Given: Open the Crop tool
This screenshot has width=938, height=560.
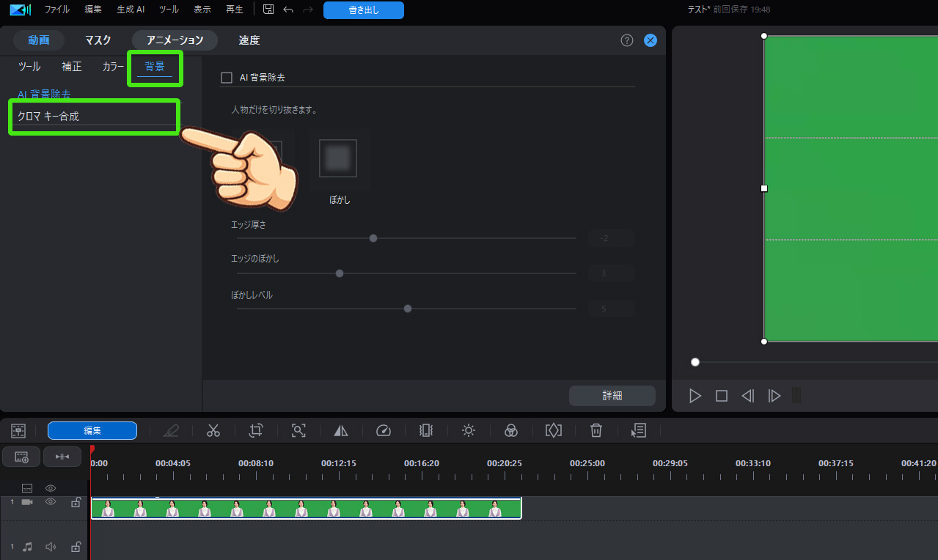Looking at the screenshot, I should coord(255,430).
